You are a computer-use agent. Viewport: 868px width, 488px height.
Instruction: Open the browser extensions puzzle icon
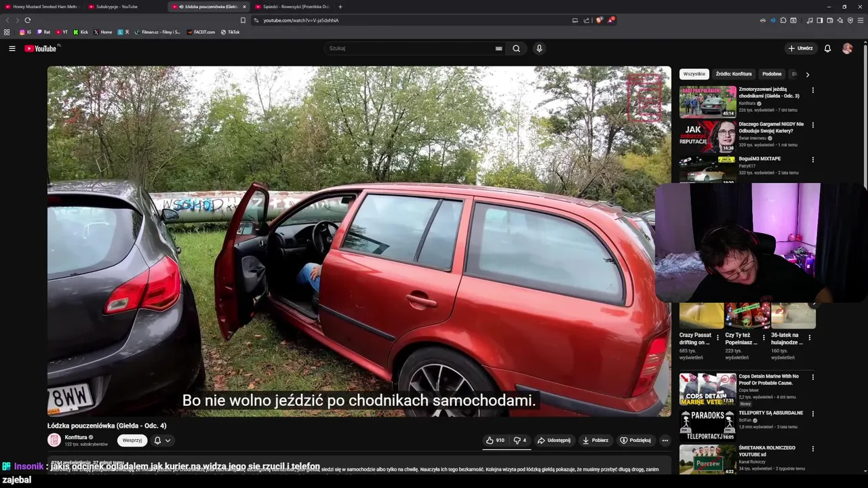point(783,20)
